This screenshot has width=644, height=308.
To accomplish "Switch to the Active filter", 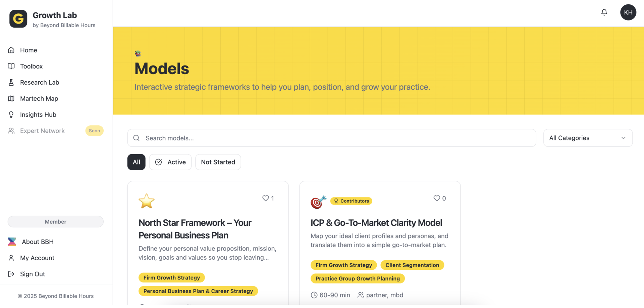I will click(x=170, y=162).
